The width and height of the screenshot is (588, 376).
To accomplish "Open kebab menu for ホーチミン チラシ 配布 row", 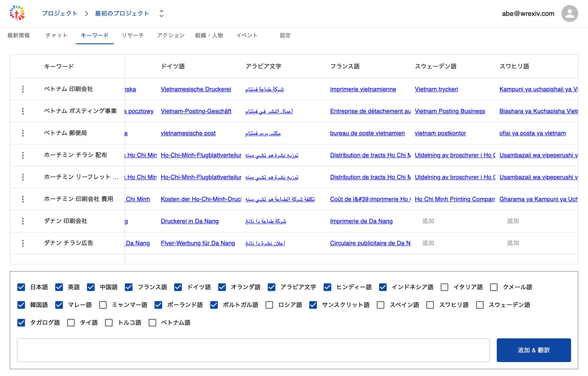I will tap(23, 155).
